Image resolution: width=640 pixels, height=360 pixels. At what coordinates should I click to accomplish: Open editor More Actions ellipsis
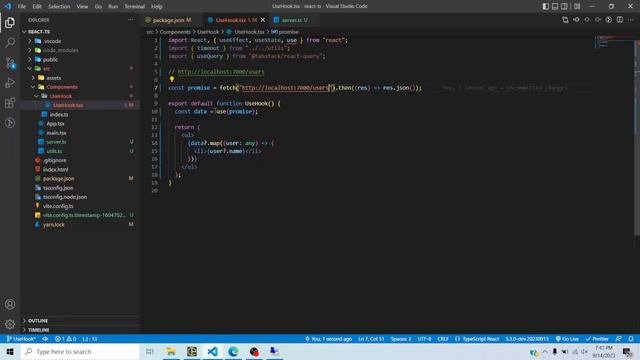coord(631,20)
